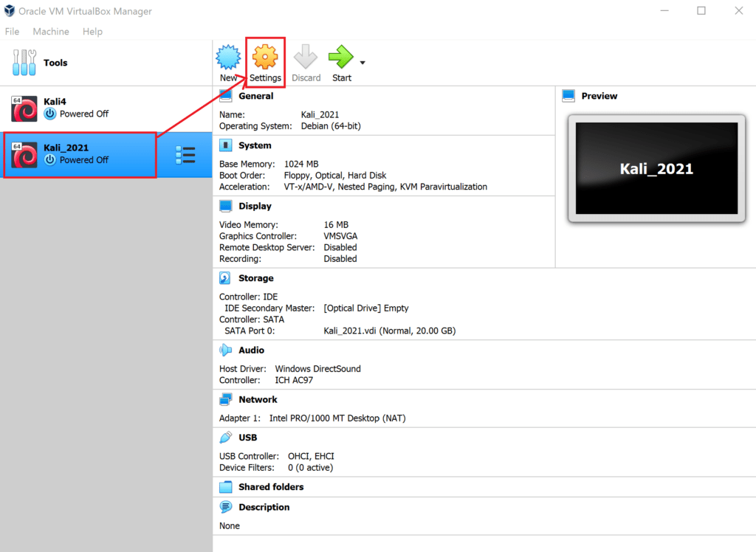This screenshot has height=552, width=756.
Task: Click the System section header
Action: click(x=255, y=145)
